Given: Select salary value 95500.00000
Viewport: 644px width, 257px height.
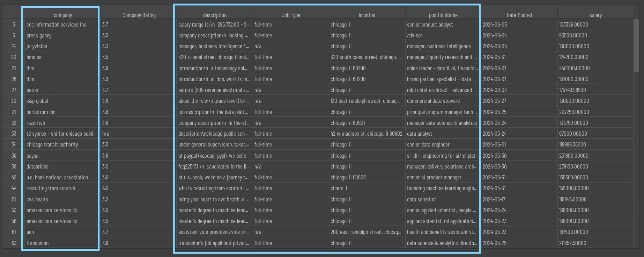Looking at the screenshot, I should point(595,35).
